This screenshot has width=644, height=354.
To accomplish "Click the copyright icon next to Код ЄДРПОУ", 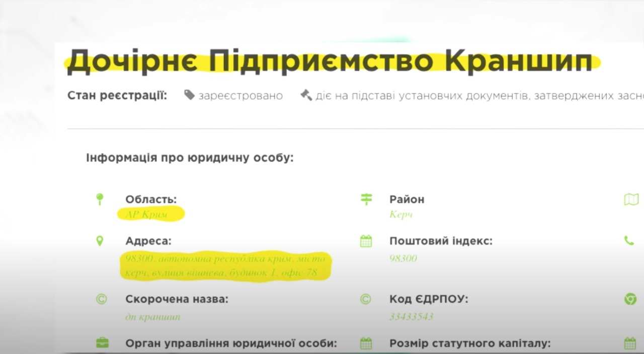I will pyautogui.click(x=366, y=300).
